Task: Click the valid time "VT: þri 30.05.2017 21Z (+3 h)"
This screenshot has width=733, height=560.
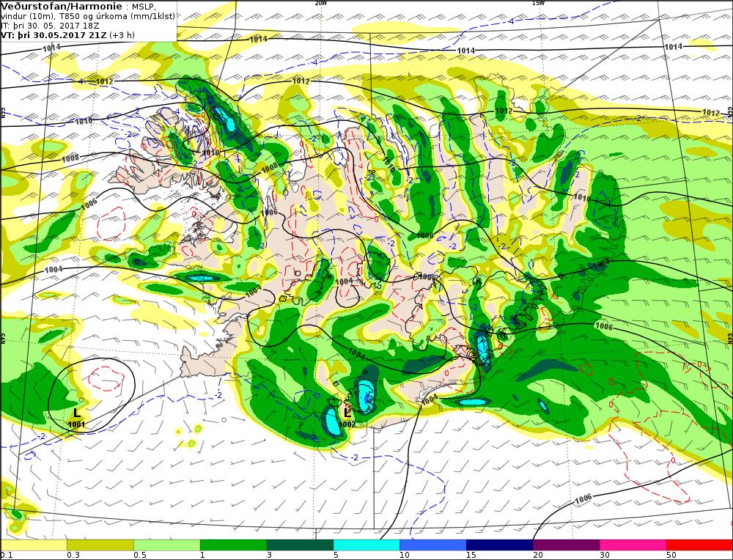Action: point(67,35)
